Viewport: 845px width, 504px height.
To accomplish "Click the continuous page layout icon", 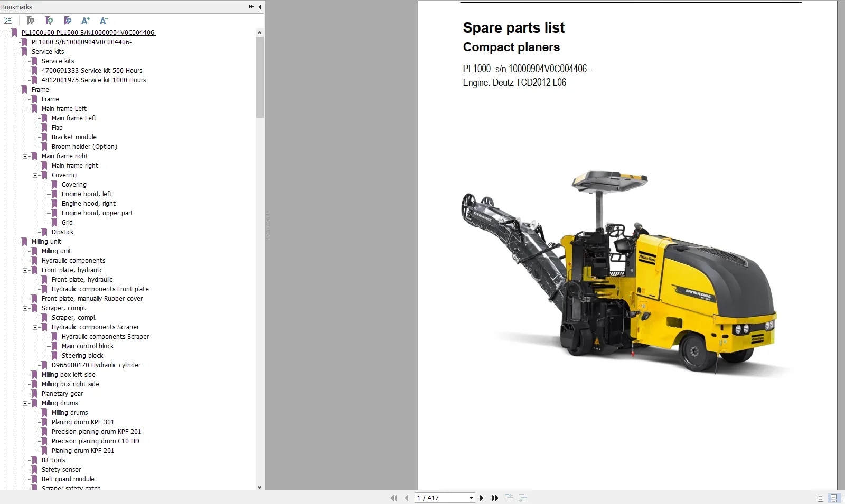I will coord(833,498).
